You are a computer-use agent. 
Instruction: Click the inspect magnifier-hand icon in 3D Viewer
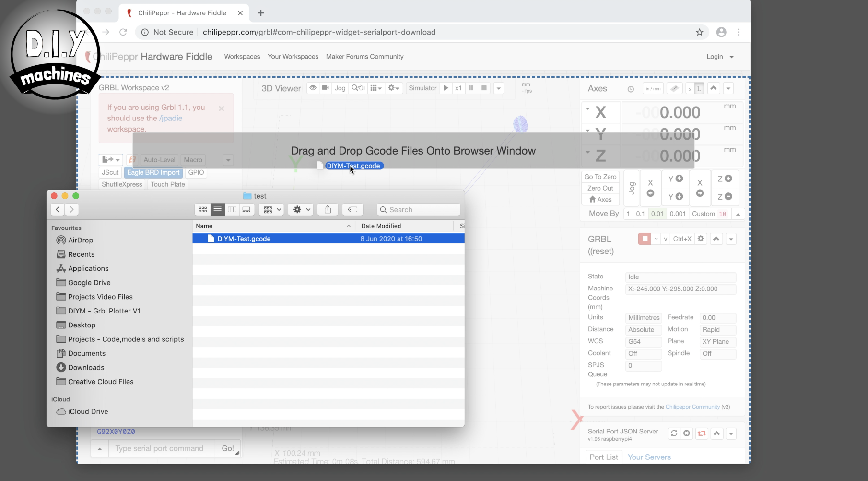[x=358, y=88]
